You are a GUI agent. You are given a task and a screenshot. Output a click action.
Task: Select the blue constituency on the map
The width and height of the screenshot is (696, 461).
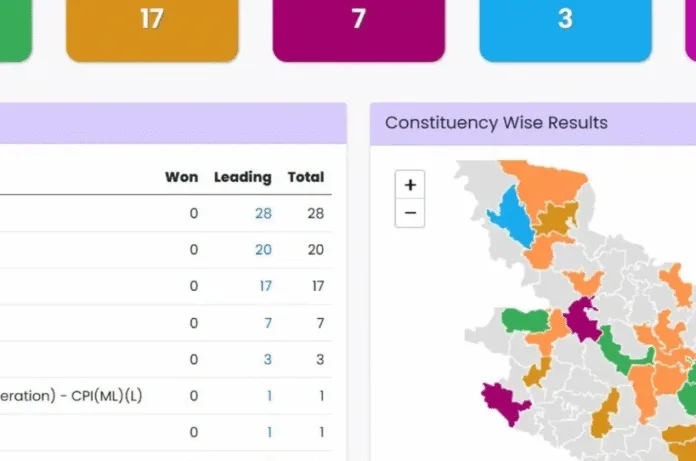tap(513, 217)
